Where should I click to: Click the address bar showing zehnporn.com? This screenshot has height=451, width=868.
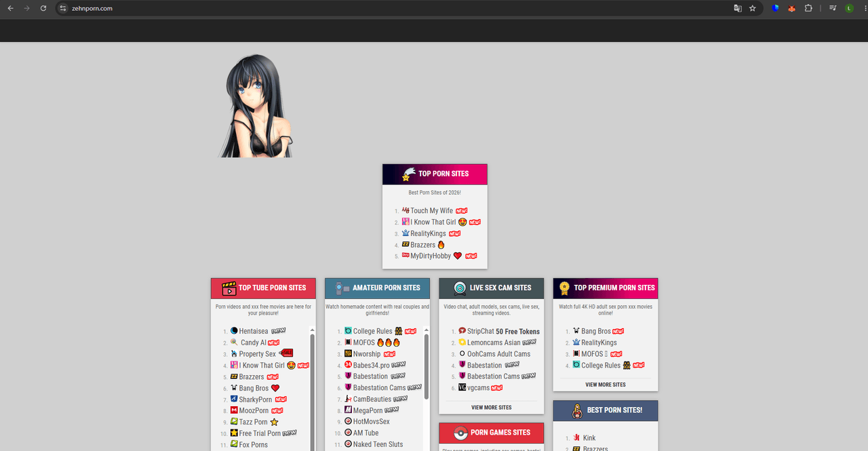(x=393, y=8)
